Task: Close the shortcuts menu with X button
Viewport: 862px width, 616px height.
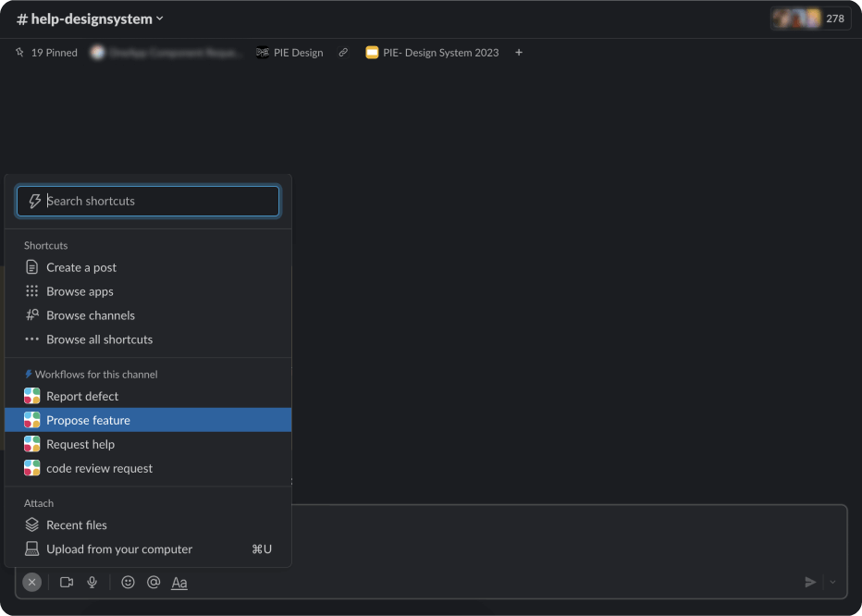Action: (x=32, y=582)
